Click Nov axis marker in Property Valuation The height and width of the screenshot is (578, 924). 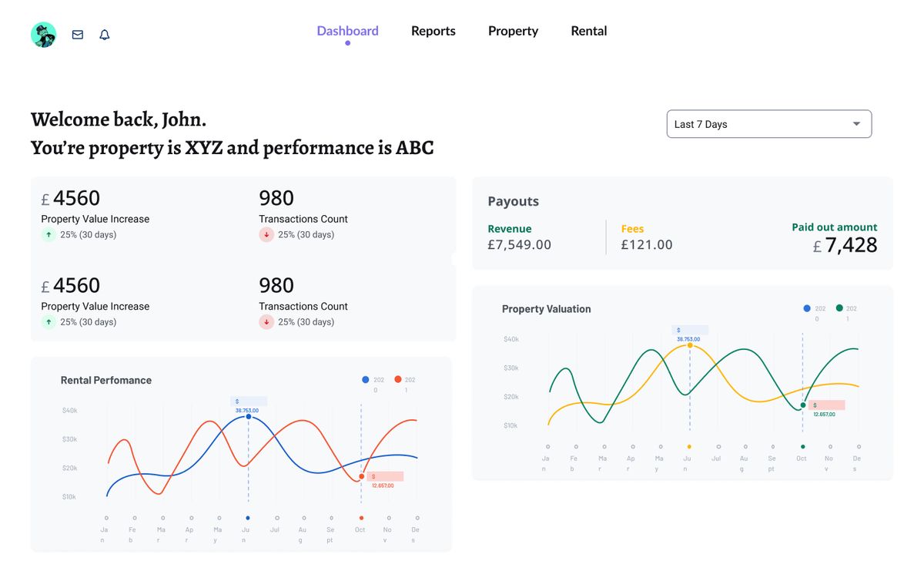831,446
